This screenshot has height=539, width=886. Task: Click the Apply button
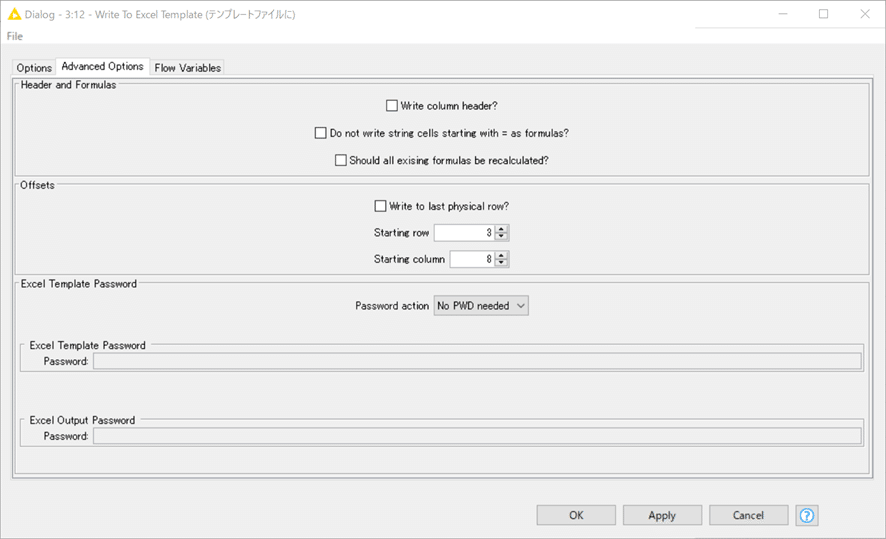tap(662, 516)
